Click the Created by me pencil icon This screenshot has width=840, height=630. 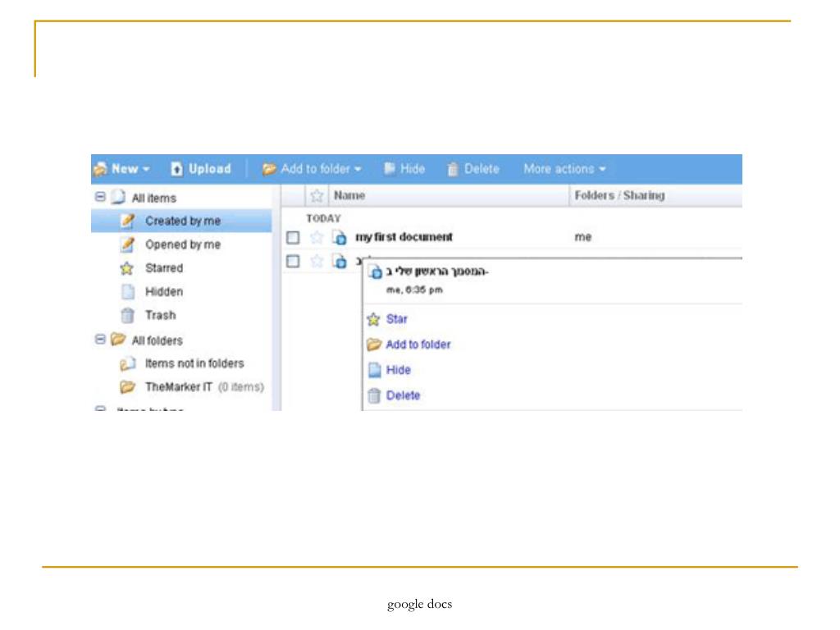click(x=127, y=221)
